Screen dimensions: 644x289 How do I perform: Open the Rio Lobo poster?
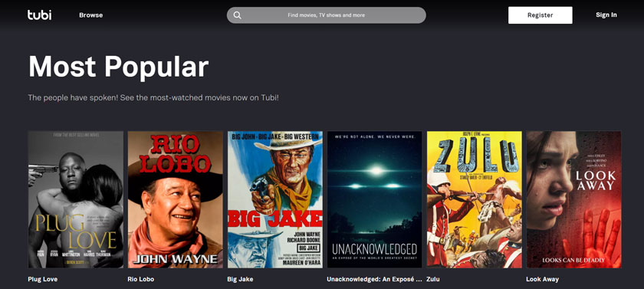[176, 199]
